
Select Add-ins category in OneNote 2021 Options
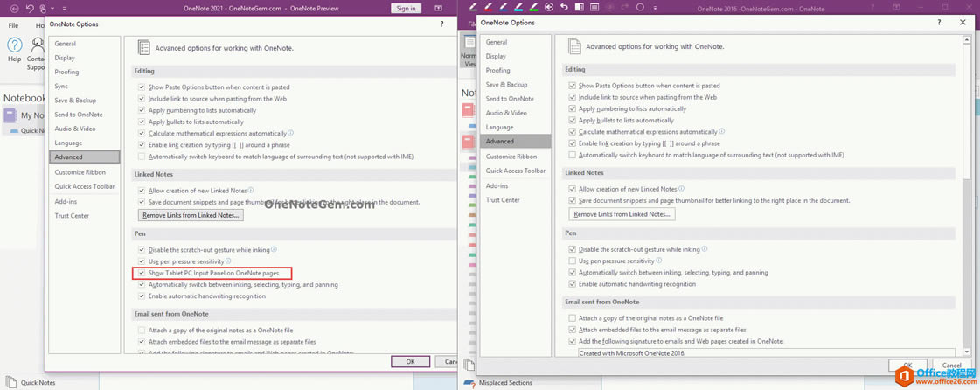[85, 202]
